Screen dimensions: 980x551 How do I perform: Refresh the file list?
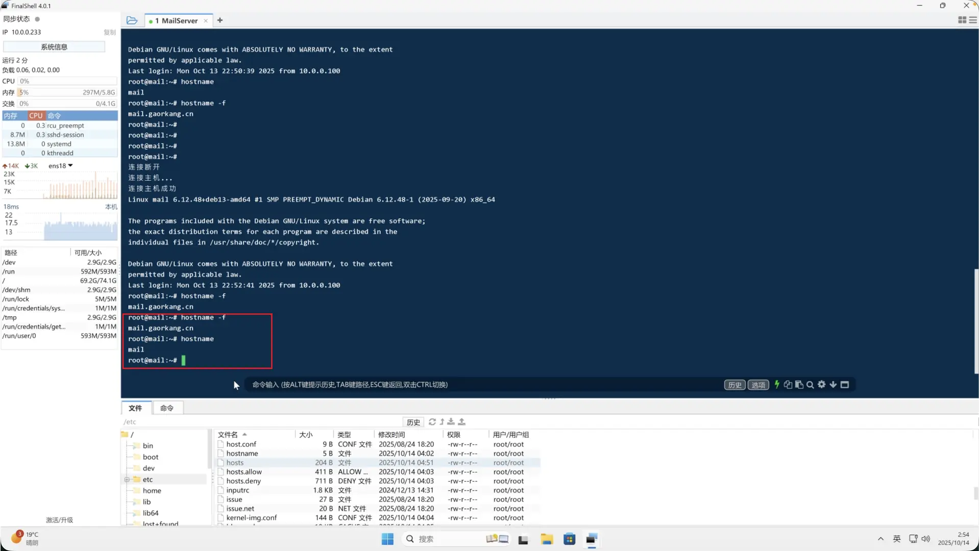click(x=432, y=422)
